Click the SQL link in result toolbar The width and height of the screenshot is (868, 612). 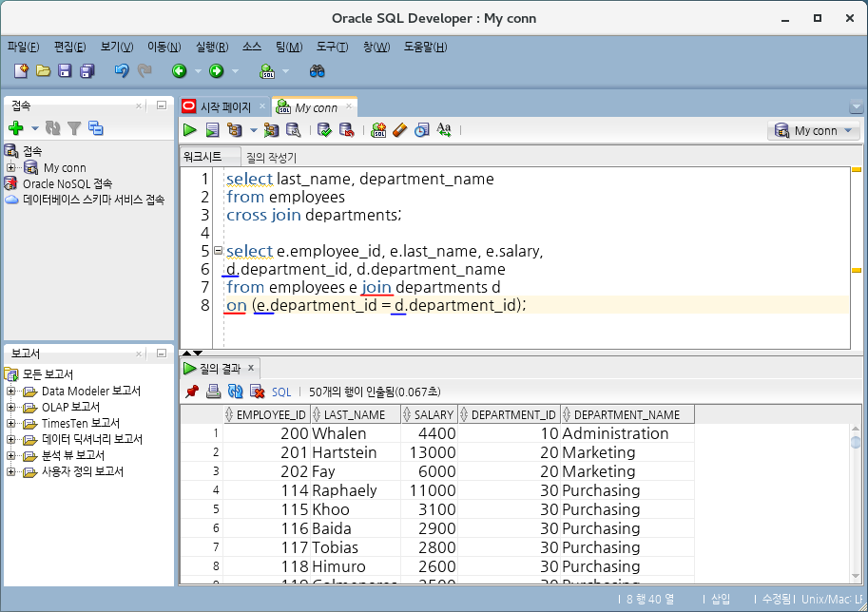click(x=281, y=392)
